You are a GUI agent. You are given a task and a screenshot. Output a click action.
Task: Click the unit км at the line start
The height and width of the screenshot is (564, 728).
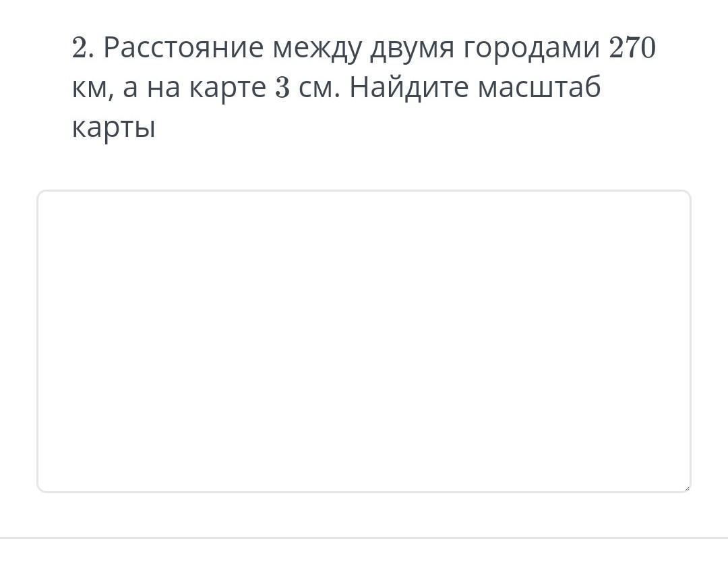(90, 88)
